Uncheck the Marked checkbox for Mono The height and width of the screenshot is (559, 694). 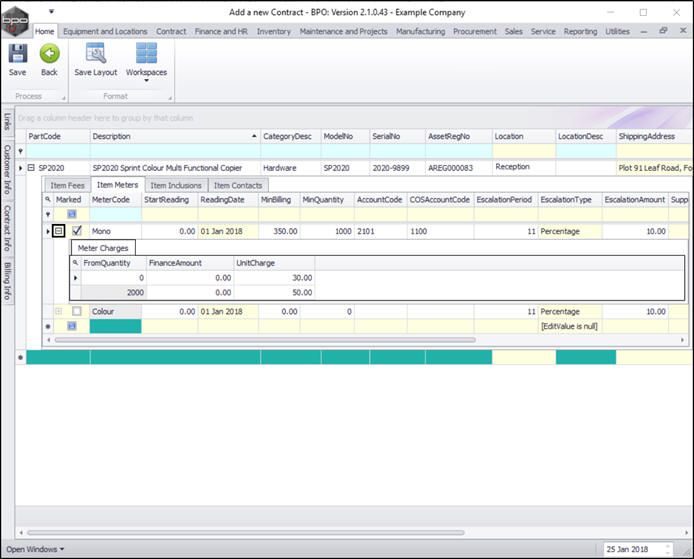click(x=77, y=231)
